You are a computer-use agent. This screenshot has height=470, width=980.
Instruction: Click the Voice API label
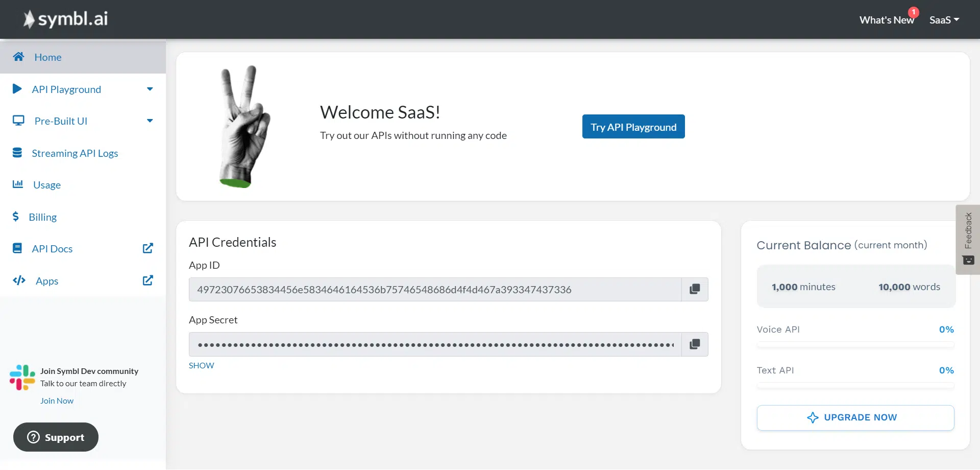[778, 330]
